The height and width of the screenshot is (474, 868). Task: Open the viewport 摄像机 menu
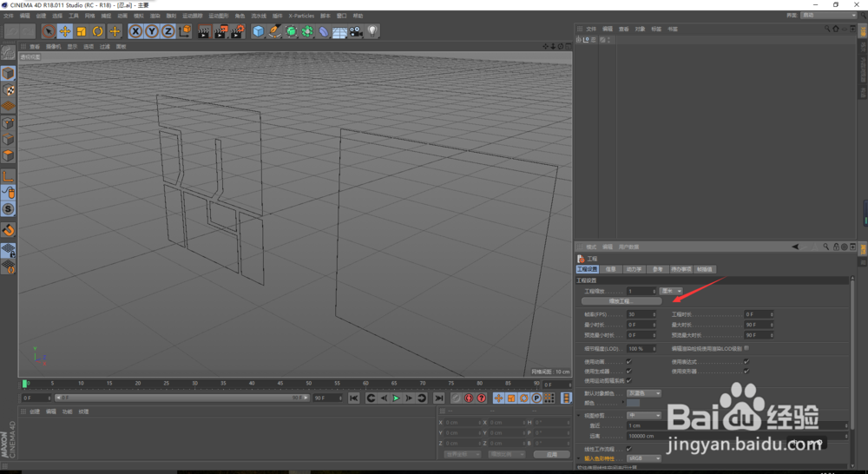point(54,47)
